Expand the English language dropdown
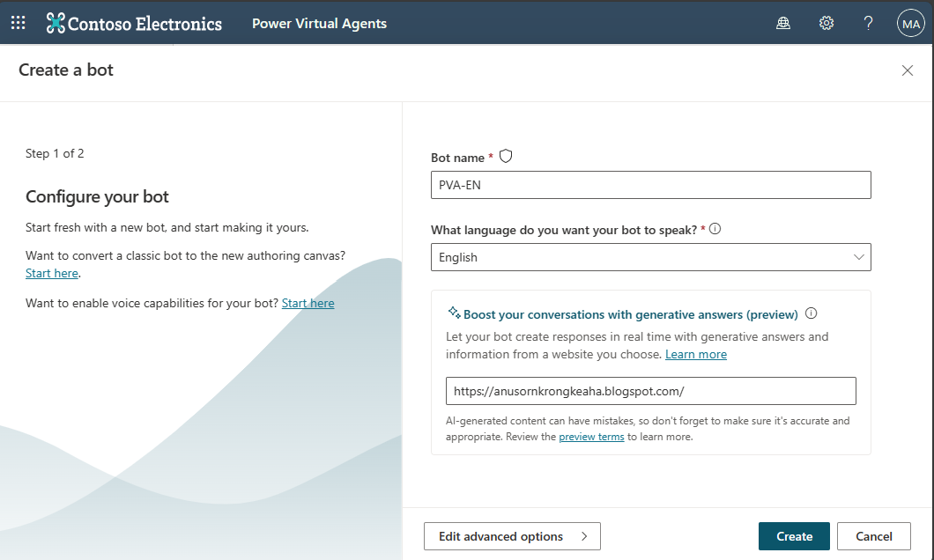This screenshot has width=934, height=560. tap(650, 257)
